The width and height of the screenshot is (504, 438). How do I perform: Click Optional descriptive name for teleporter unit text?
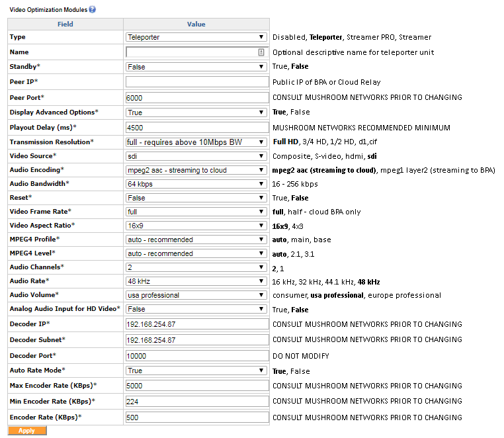pos(353,52)
